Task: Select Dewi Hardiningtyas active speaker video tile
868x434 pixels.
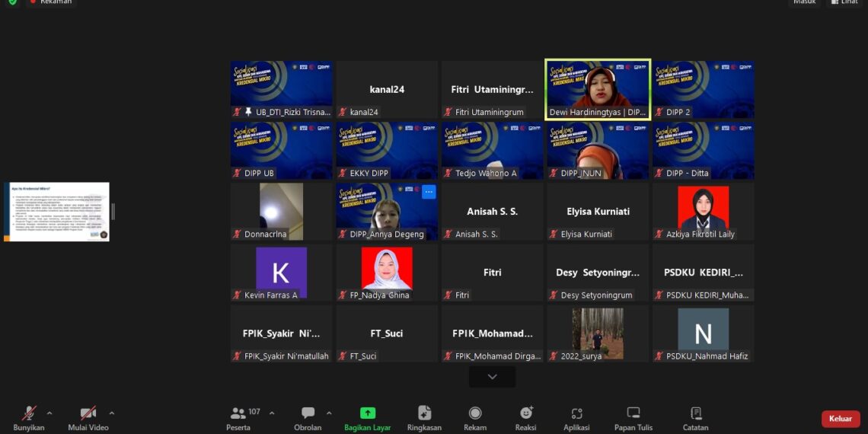Action: click(598, 89)
